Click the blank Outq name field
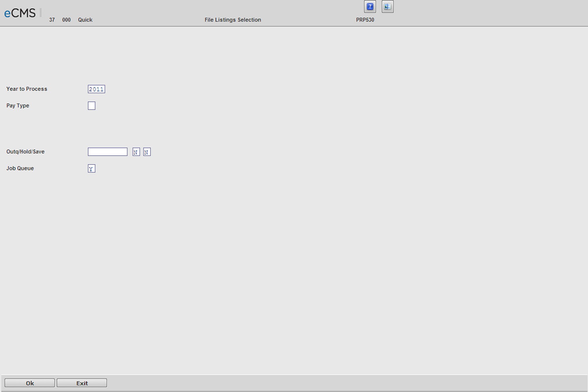The image size is (588, 392). 107,152
